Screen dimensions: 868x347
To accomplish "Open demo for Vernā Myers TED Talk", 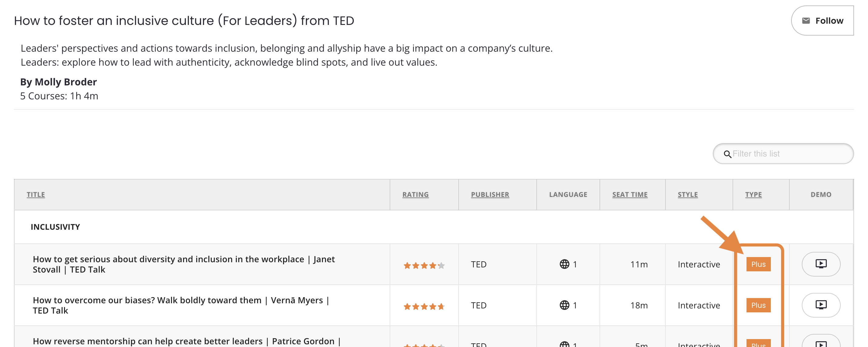I will 821,305.
